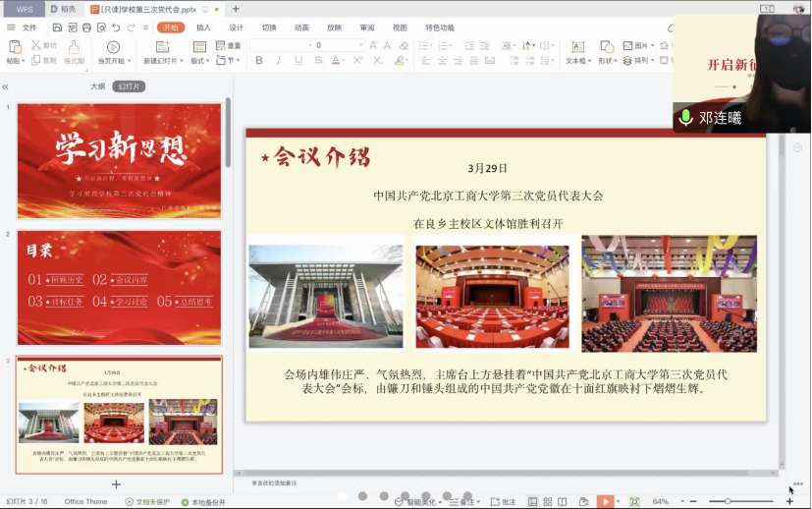The image size is (812, 509).
Task: Click the Cut scissors button
Action: click(43, 45)
